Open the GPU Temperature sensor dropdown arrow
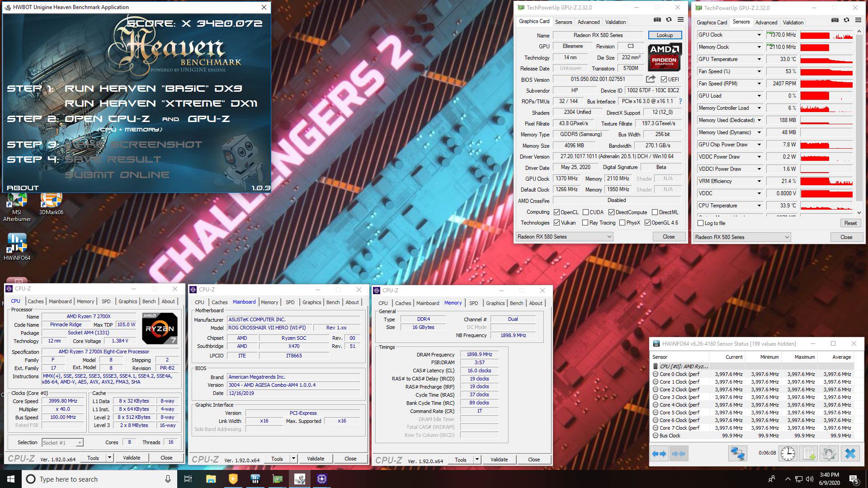 click(759, 59)
